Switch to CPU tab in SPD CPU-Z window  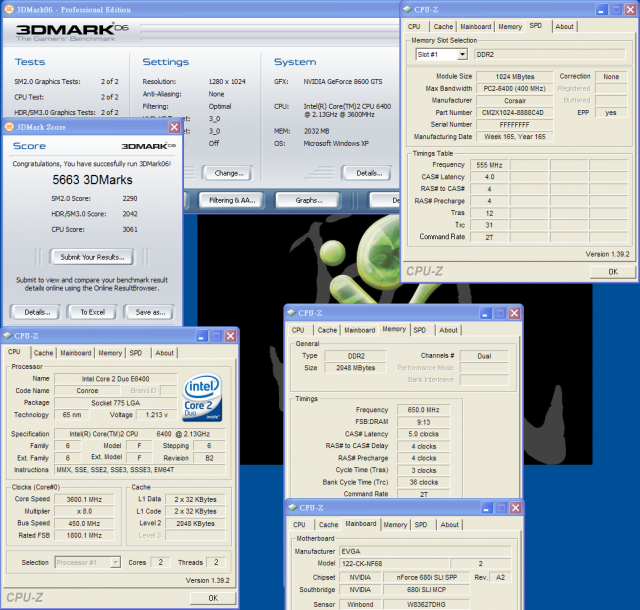[414, 27]
